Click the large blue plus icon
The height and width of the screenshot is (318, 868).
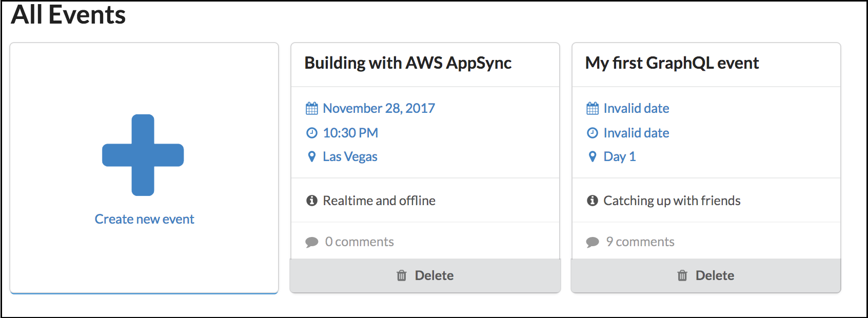pyautogui.click(x=143, y=155)
